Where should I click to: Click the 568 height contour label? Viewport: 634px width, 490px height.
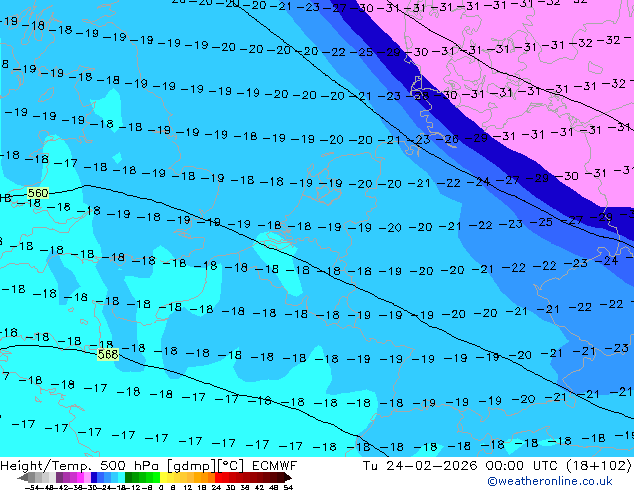108,355
